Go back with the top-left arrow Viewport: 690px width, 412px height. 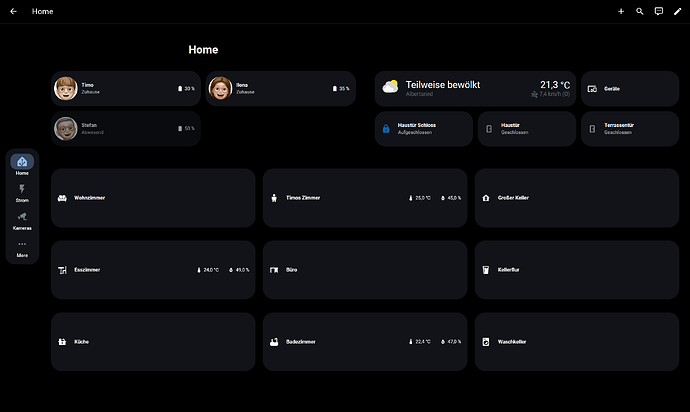pyautogui.click(x=13, y=11)
